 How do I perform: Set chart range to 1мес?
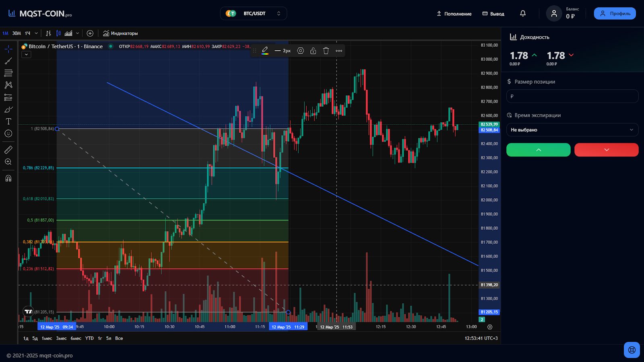[x=47, y=338]
